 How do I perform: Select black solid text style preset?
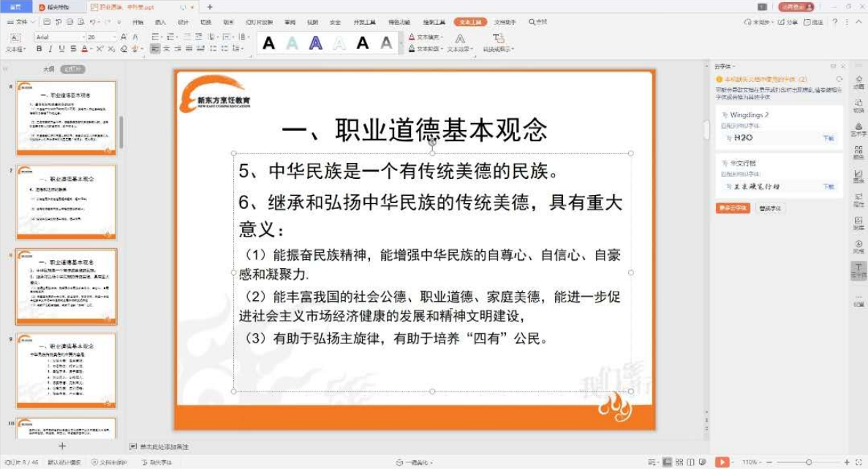point(268,42)
